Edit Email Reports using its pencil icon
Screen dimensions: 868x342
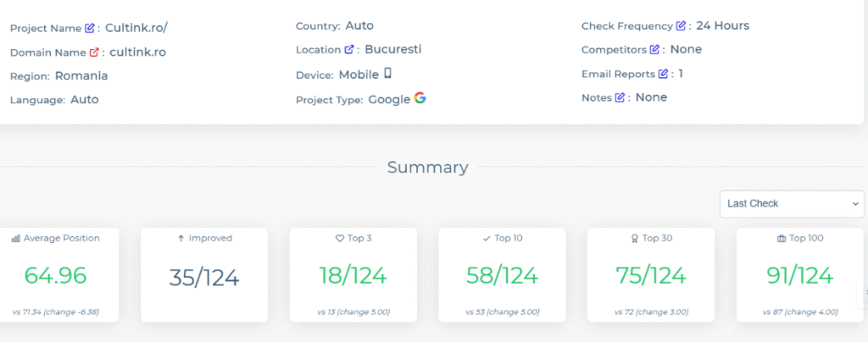coord(663,74)
